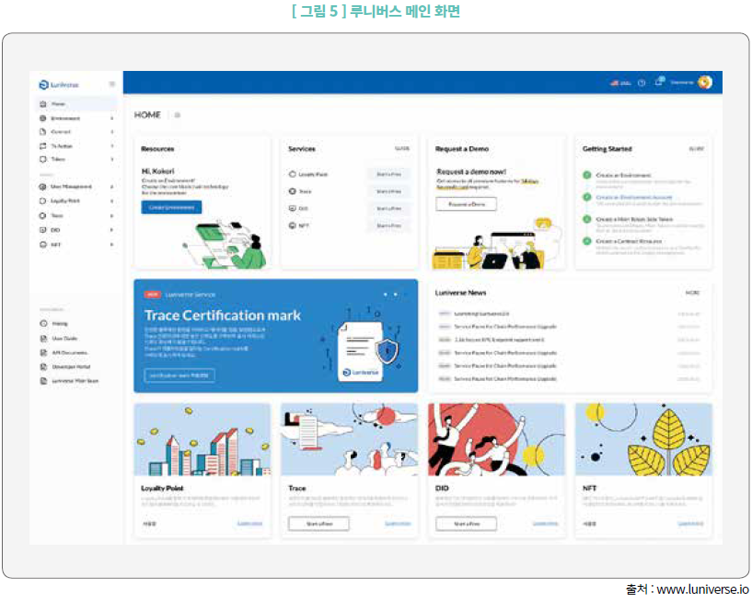Image resolution: width=752 pixels, height=599 pixels.
Task: Expand the Loyalty Point sidebar arrow
Action: (112, 201)
